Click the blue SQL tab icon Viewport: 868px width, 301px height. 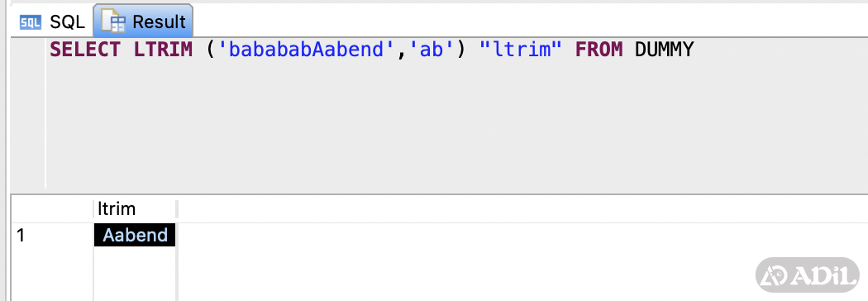coord(31,22)
